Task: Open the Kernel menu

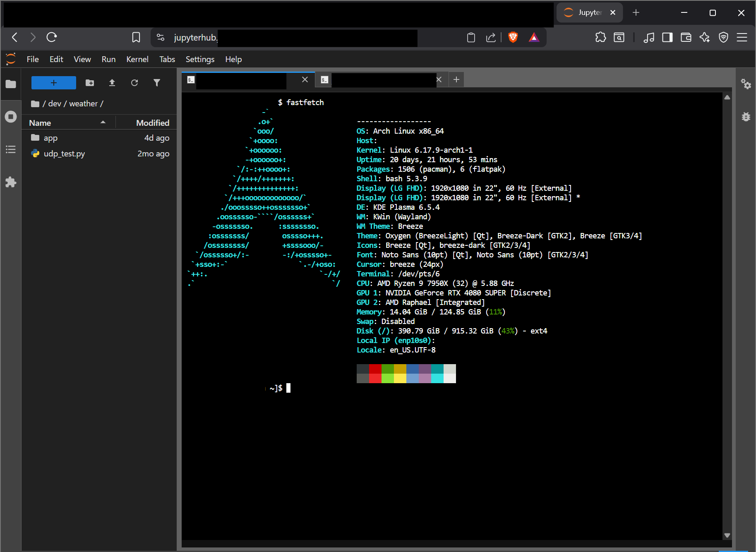Action: 137,59
